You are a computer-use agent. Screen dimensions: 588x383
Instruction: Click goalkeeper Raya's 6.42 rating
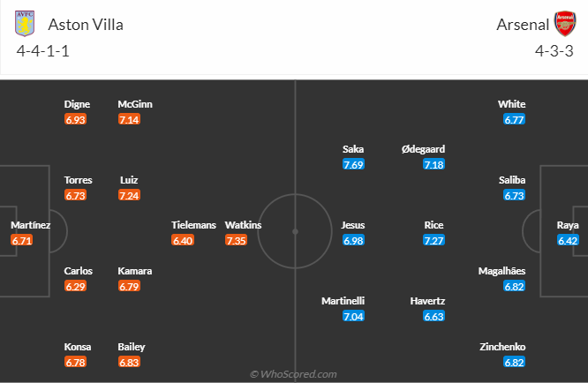click(568, 240)
